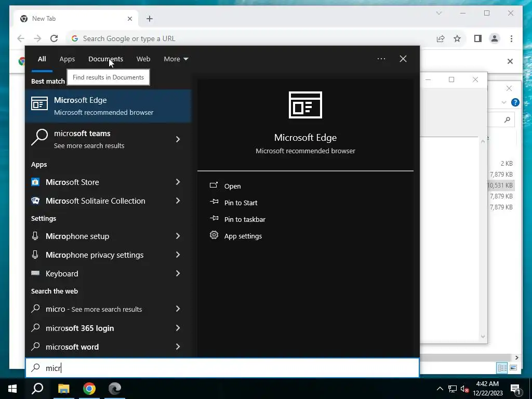
Task: Expand Microphone setup arrow
Action: (x=178, y=236)
